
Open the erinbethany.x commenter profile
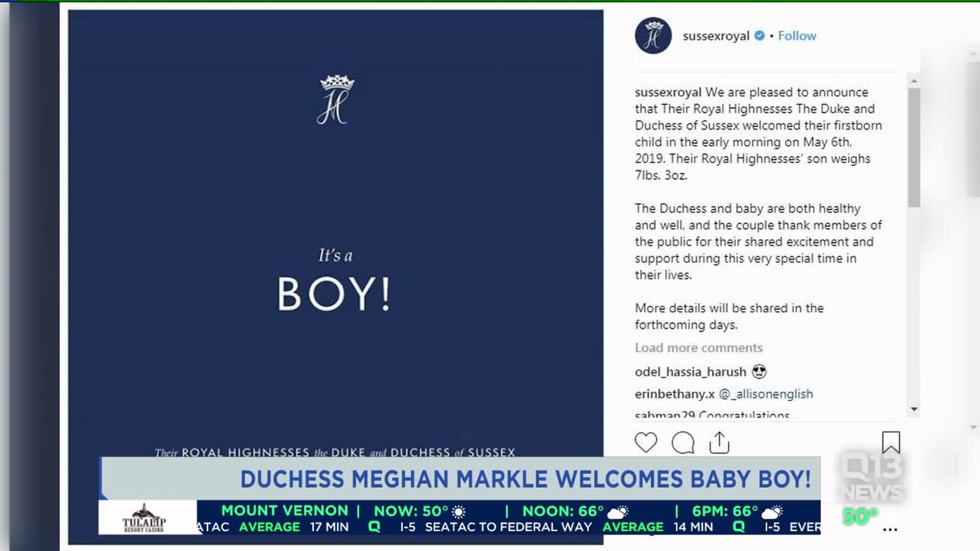coord(675,394)
